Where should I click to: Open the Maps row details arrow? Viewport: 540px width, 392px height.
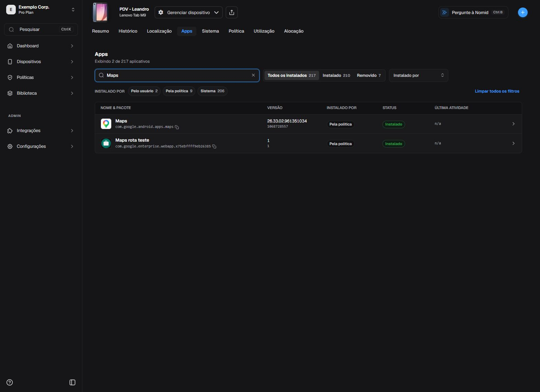pyautogui.click(x=514, y=124)
